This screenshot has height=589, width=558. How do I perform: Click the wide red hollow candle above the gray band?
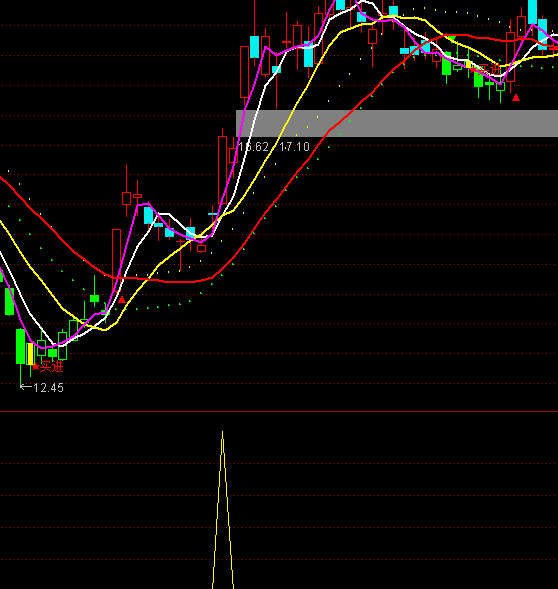pos(244,72)
